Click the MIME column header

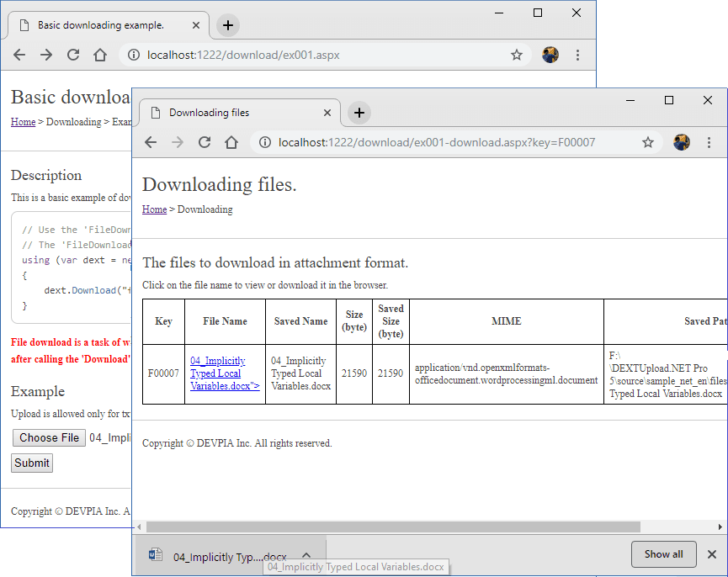coord(506,321)
